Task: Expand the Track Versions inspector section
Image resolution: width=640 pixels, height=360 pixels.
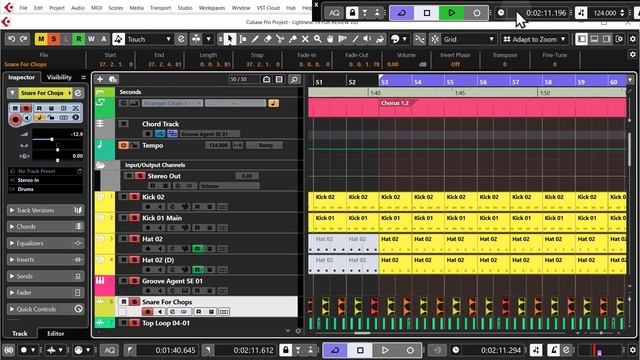Action: (x=45, y=210)
